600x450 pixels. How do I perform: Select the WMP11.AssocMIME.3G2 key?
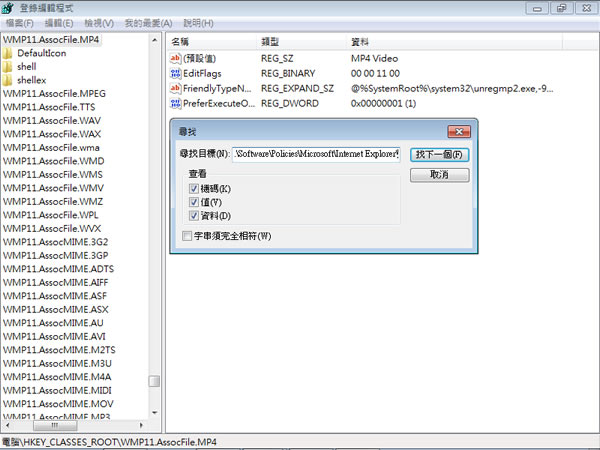[x=55, y=242]
